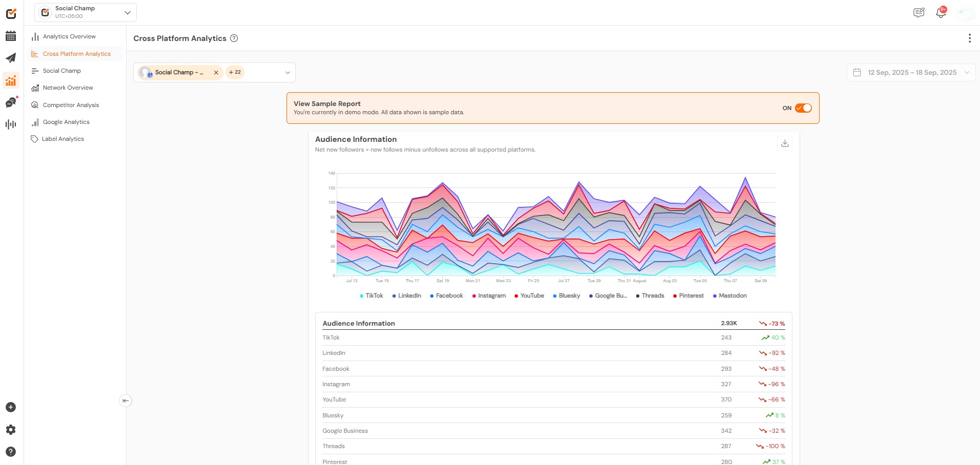This screenshot has width=980, height=465.
Task: Click Social Champ logo at top left
Action: click(11, 13)
